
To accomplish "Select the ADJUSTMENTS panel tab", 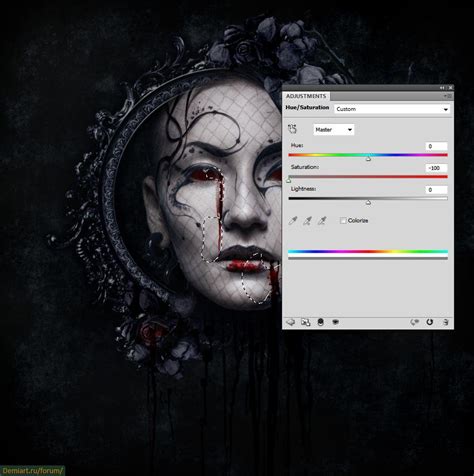I will pyautogui.click(x=306, y=96).
